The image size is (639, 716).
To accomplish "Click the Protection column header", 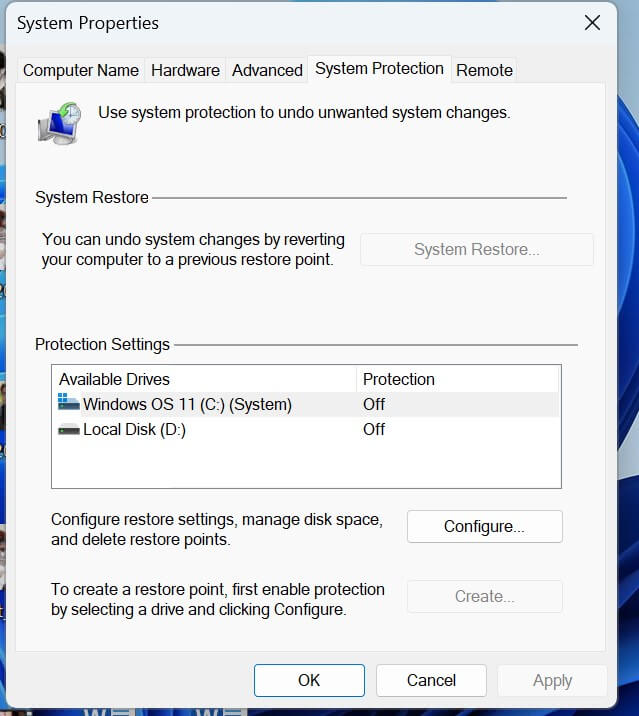I will [x=458, y=379].
